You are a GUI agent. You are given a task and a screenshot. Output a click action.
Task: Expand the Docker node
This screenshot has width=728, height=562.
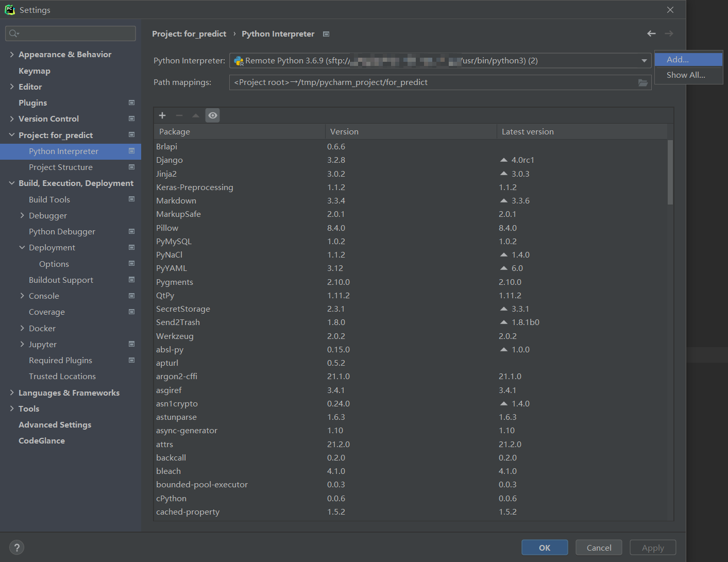pyautogui.click(x=22, y=328)
